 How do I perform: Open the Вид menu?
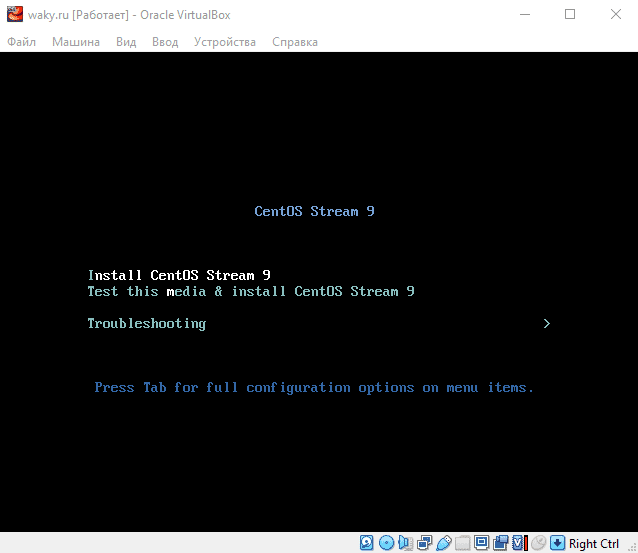click(126, 42)
